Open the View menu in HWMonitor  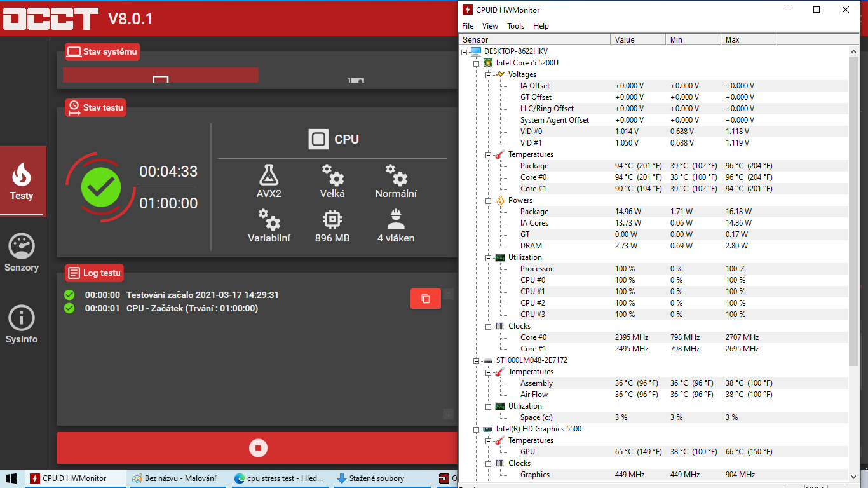[x=490, y=26]
